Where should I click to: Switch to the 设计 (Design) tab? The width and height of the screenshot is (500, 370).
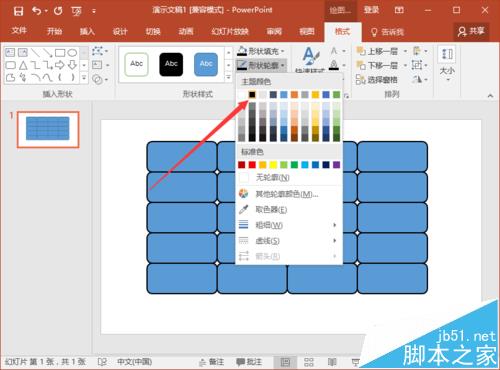[120, 31]
